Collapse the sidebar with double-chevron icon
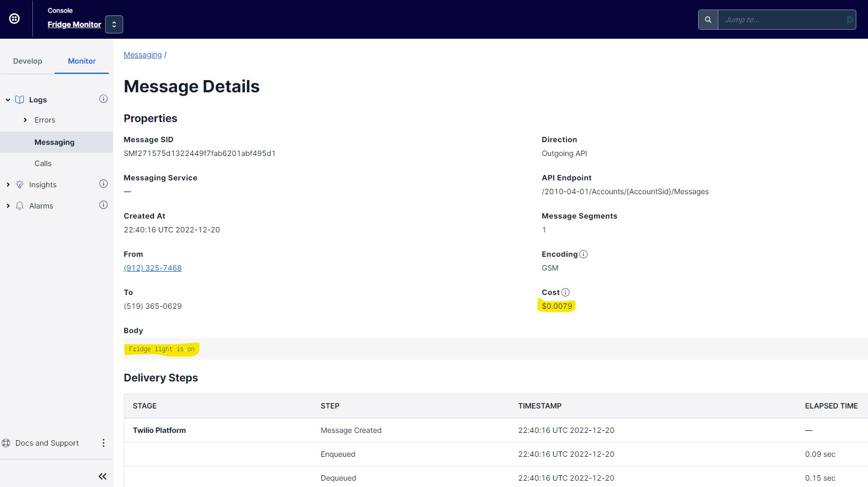This screenshot has width=868, height=487. tap(102, 476)
